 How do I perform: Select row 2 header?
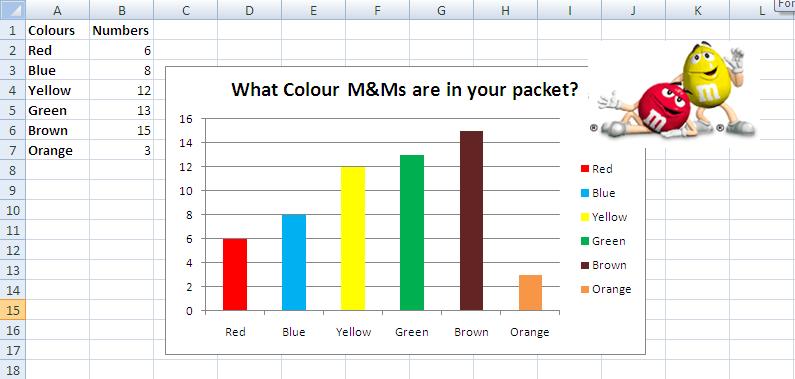(13, 50)
